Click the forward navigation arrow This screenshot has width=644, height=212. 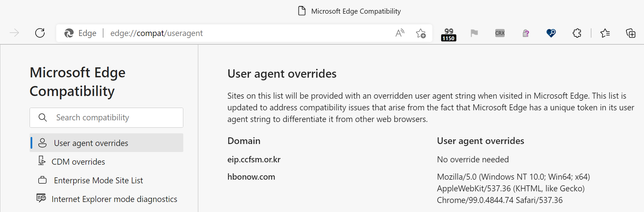(x=15, y=33)
